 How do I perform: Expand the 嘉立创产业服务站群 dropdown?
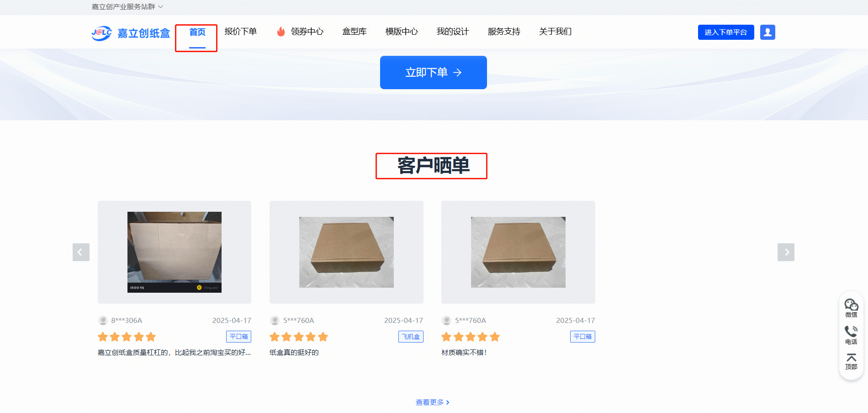[127, 7]
